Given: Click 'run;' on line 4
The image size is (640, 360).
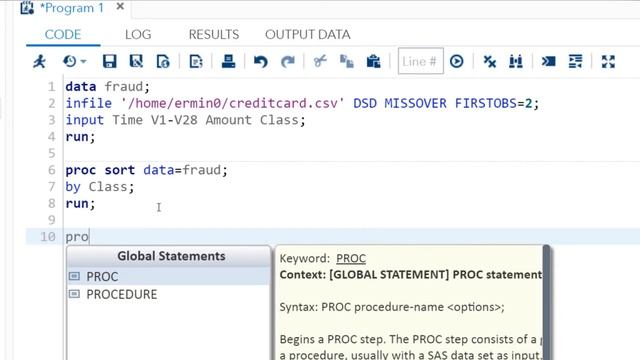Looking at the screenshot, I should coord(80,137).
